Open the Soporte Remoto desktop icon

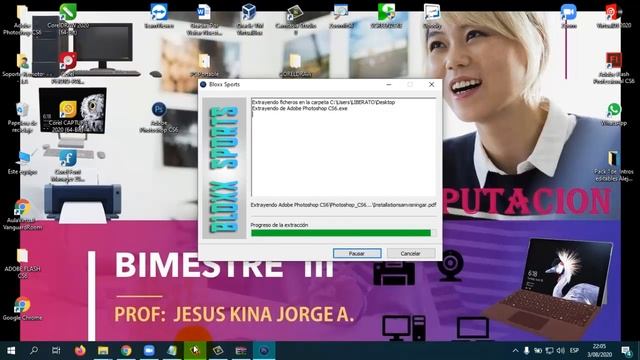(23, 69)
